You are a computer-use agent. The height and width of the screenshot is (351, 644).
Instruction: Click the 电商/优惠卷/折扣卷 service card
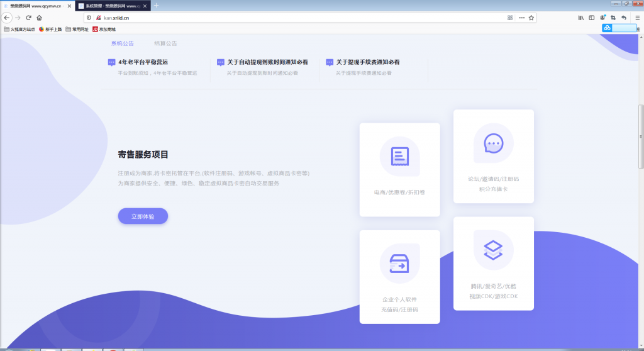coord(399,170)
